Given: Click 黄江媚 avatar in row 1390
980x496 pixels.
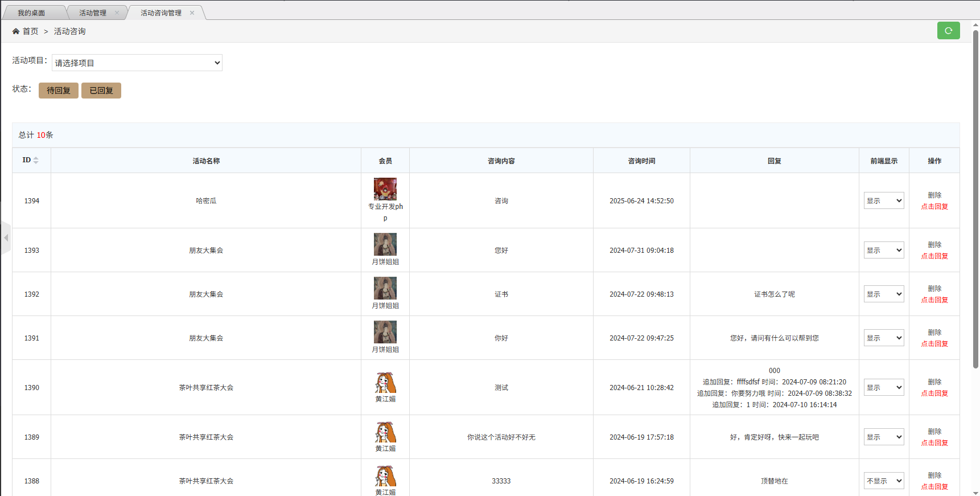Looking at the screenshot, I should [x=385, y=383].
